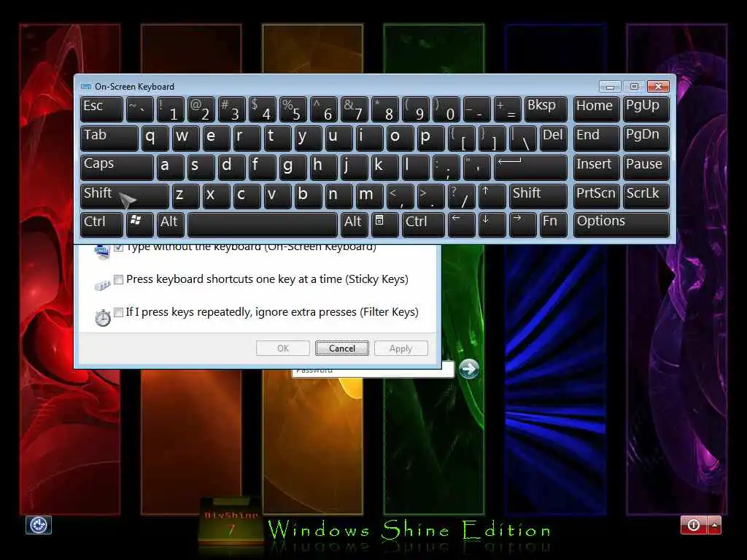Click On-Screen Keyboard title bar icon
747x560 pixels.
point(86,87)
